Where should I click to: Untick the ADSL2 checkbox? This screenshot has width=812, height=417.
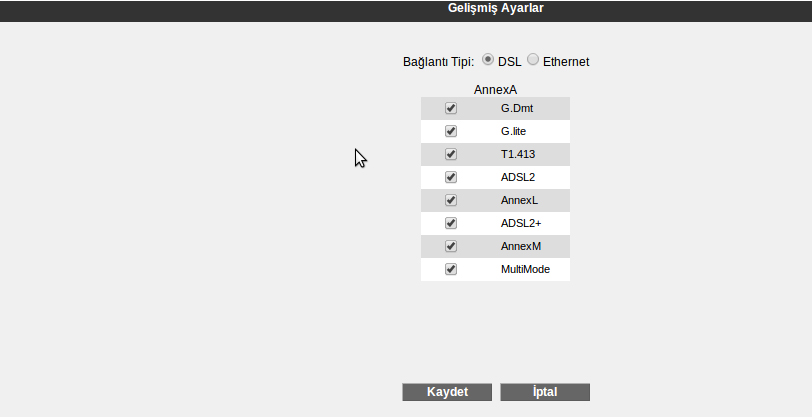[451, 177]
